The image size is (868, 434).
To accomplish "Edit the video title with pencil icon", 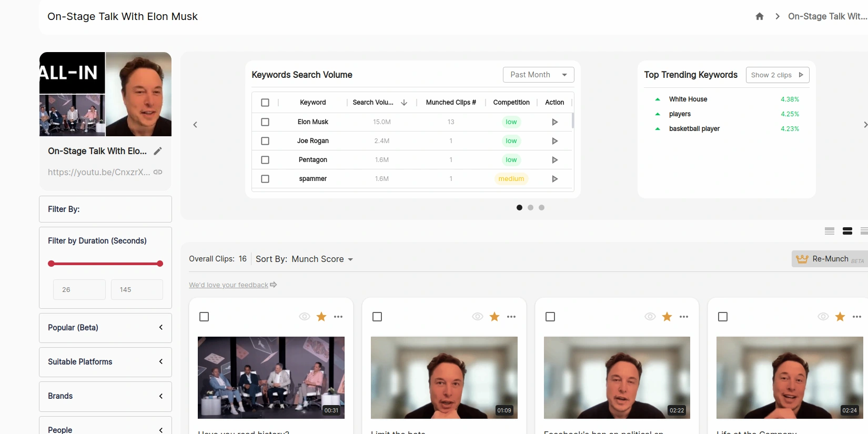I will tap(158, 151).
